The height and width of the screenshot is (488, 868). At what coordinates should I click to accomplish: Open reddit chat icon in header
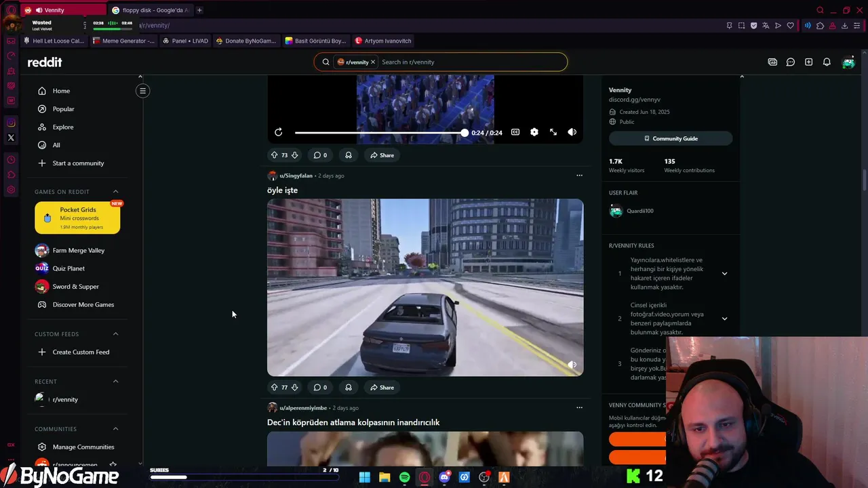791,62
